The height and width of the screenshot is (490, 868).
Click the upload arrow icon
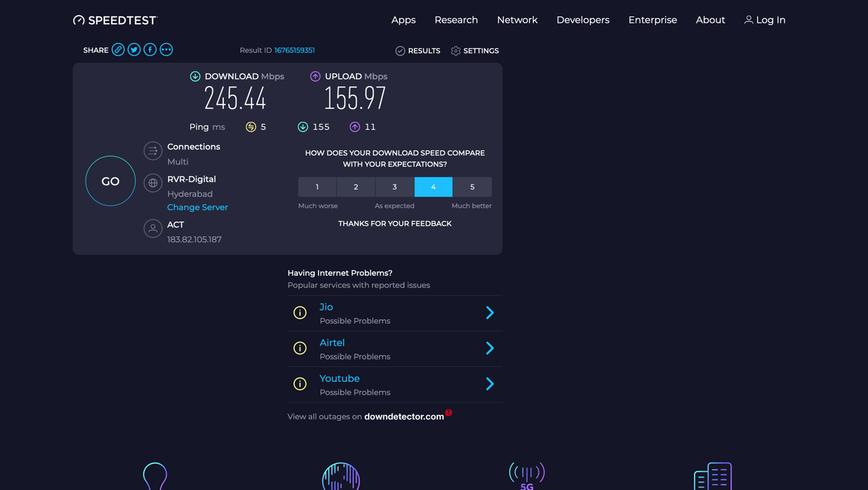click(315, 77)
